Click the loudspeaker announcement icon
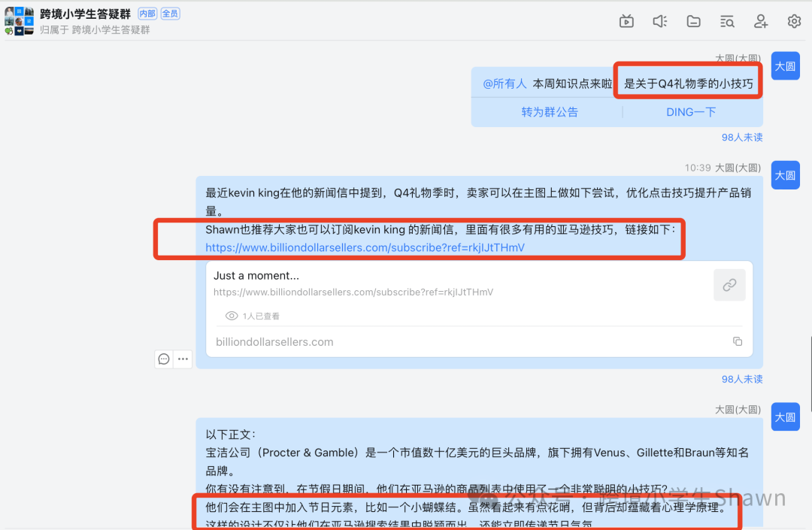Image resolution: width=812 pixels, height=530 pixels. coord(659,21)
